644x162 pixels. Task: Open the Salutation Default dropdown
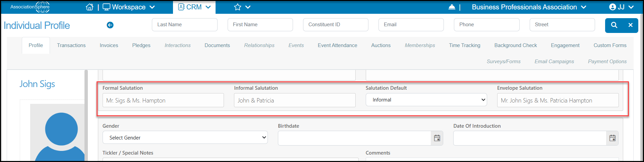pos(426,100)
